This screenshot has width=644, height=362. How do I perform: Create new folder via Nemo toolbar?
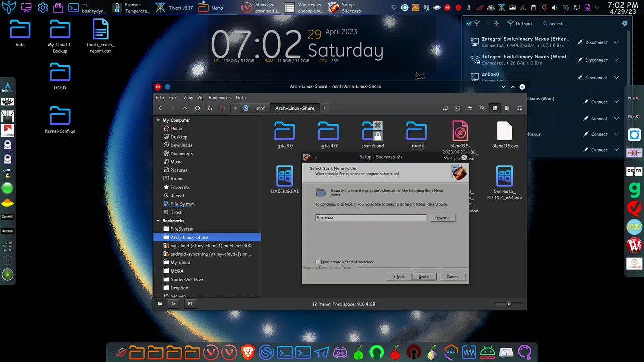click(x=470, y=108)
